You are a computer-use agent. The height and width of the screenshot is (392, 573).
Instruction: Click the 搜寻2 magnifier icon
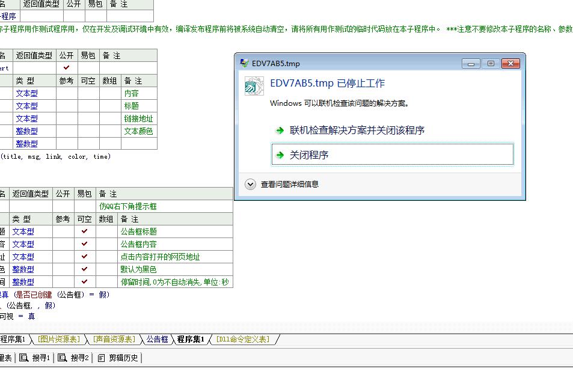tap(63, 358)
